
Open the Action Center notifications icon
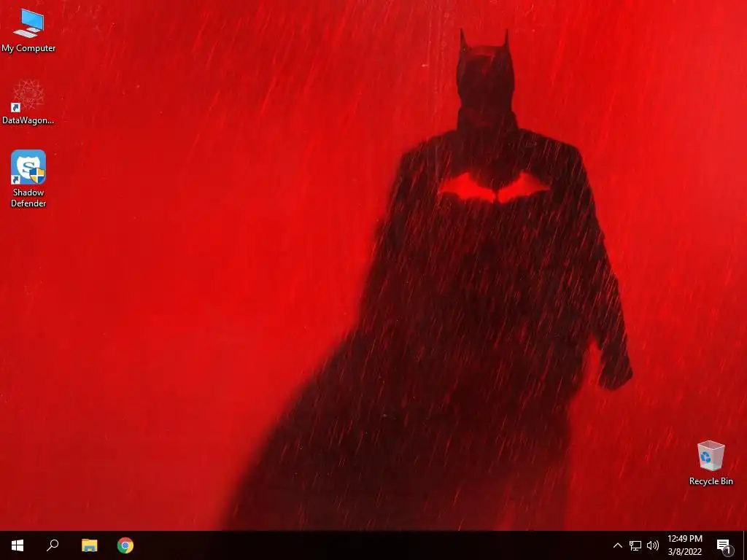click(x=724, y=545)
